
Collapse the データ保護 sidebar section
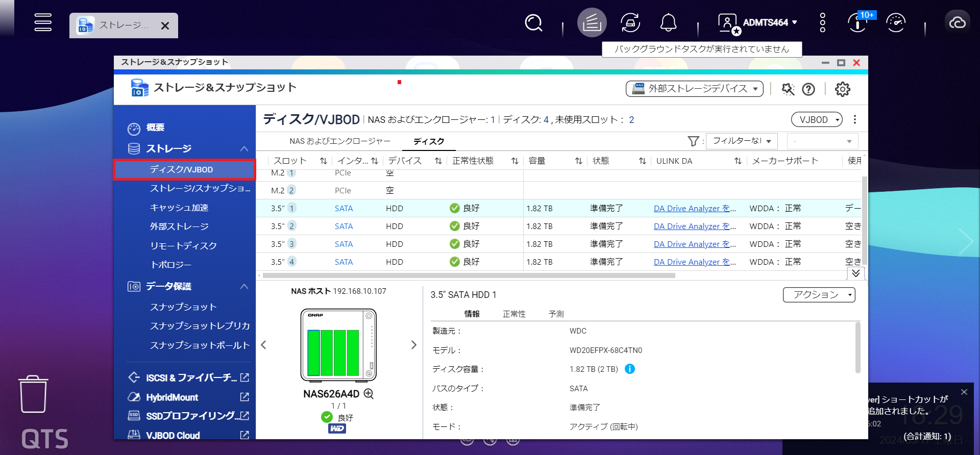tap(244, 286)
